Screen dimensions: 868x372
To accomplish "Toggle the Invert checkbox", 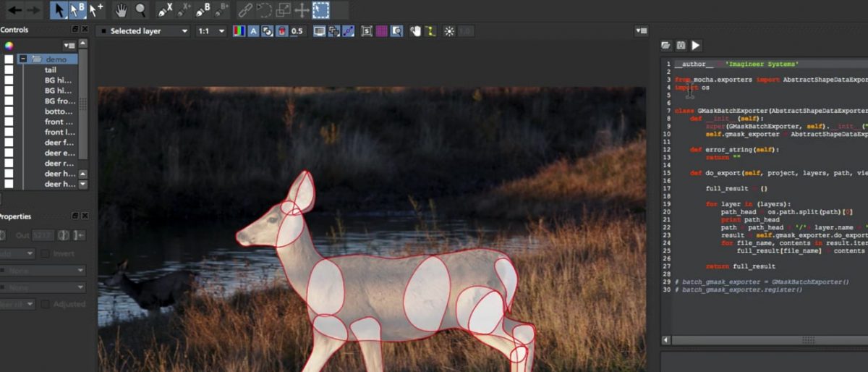I will click(x=46, y=254).
